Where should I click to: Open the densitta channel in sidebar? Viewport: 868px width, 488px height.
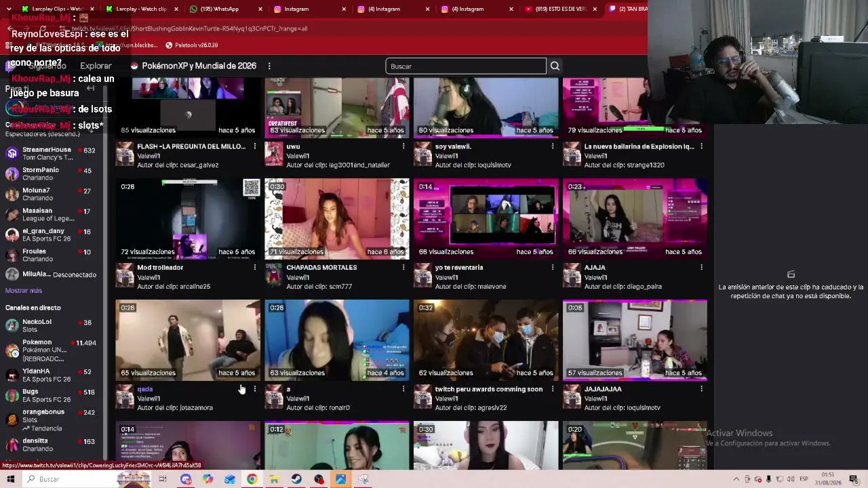[x=51, y=445]
